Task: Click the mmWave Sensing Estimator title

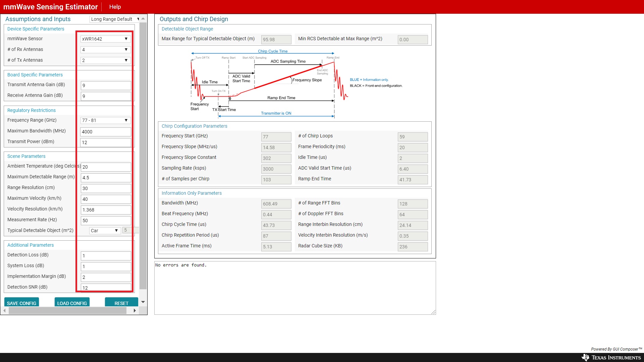Action: coord(50,7)
